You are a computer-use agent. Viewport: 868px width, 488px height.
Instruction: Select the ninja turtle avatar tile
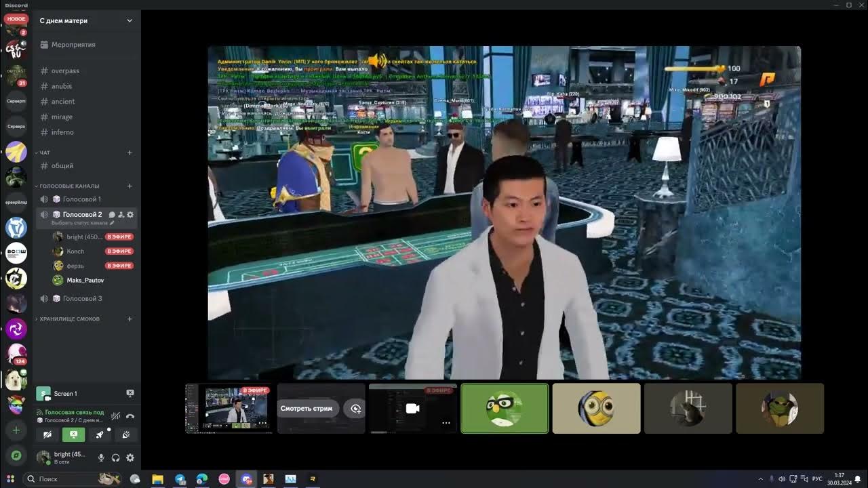[780, 408]
